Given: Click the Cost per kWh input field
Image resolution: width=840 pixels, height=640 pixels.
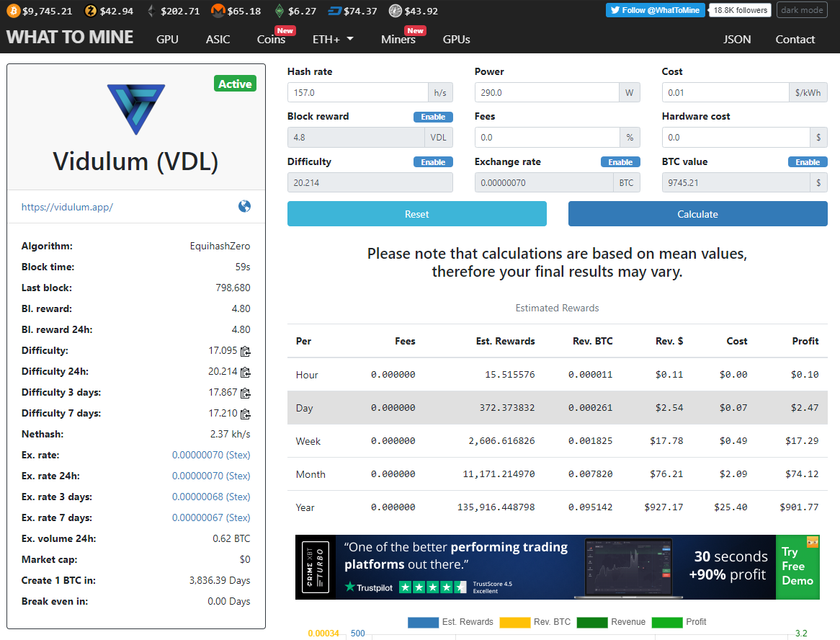Looking at the screenshot, I should tap(725, 93).
